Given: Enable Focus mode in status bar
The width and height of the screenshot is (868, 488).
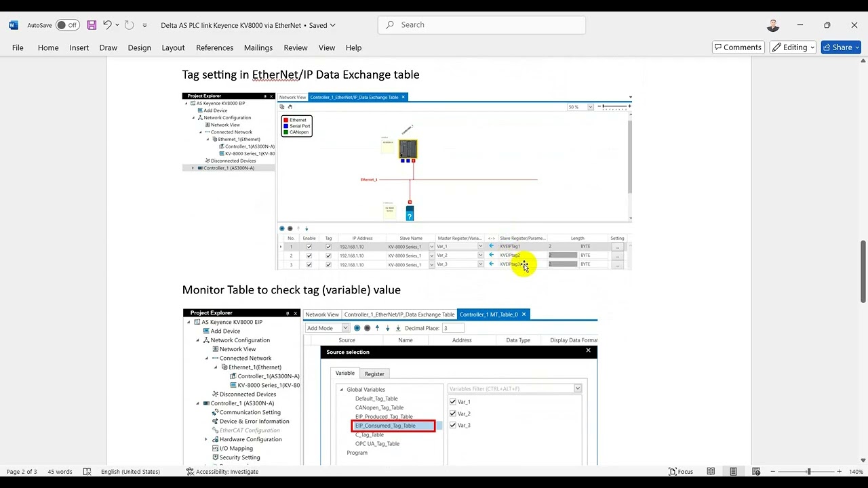Looking at the screenshot, I should 681,472.
